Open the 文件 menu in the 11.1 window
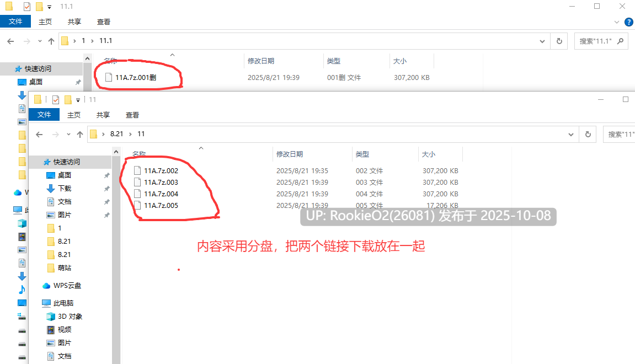The image size is (635, 364). pos(15,22)
